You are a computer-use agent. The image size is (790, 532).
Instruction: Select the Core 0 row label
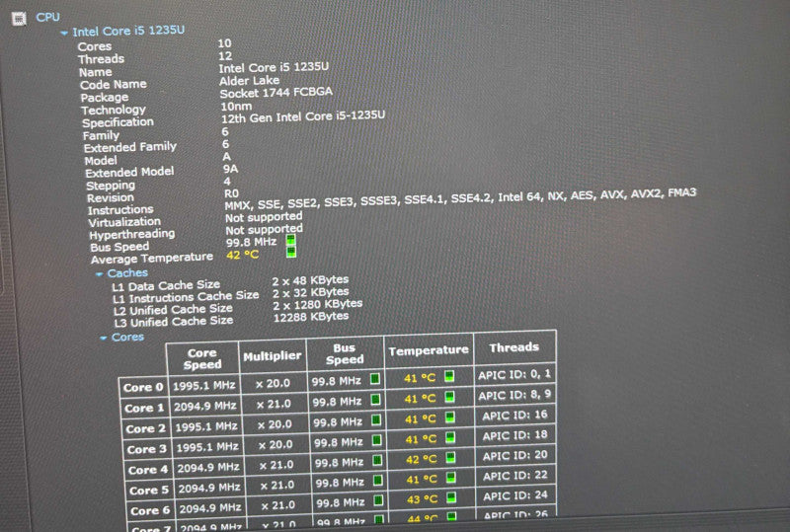pyautogui.click(x=143, y=388)
